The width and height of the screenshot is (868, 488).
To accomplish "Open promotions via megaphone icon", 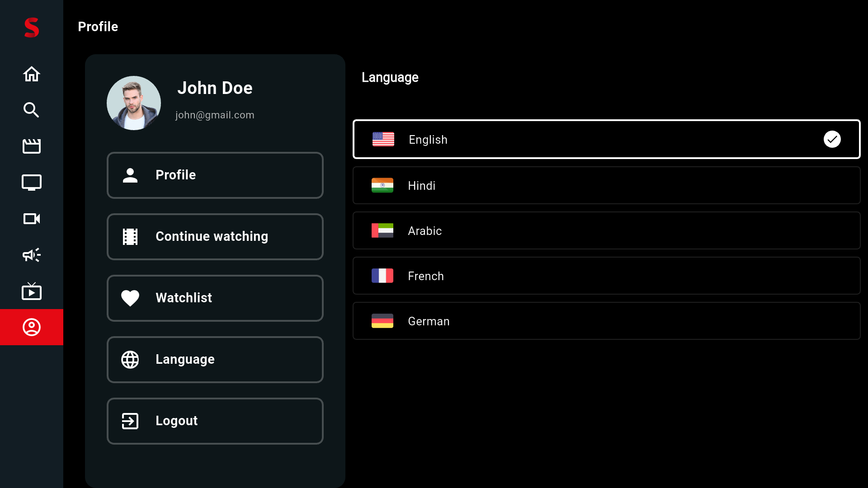I will point(31,255).
